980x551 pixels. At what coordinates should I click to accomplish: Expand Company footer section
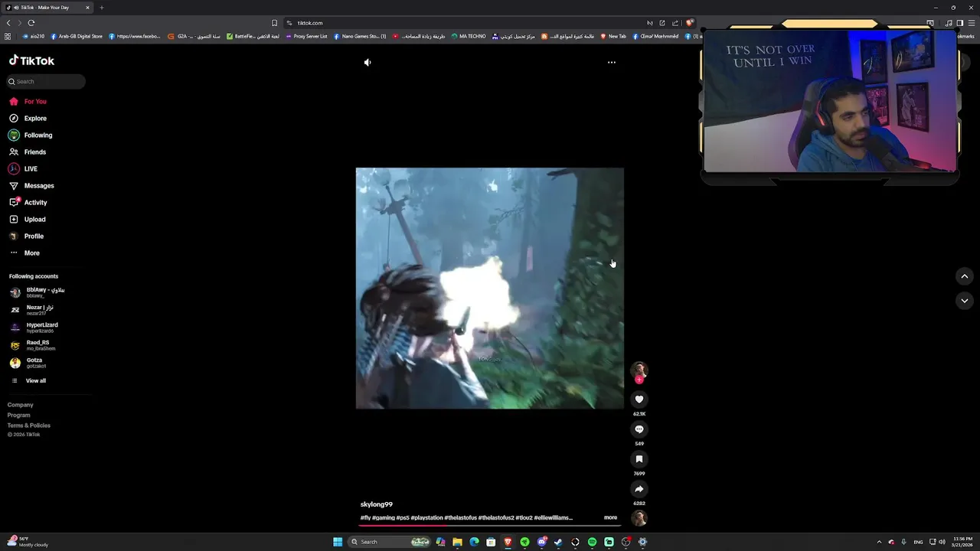(21, 405)
